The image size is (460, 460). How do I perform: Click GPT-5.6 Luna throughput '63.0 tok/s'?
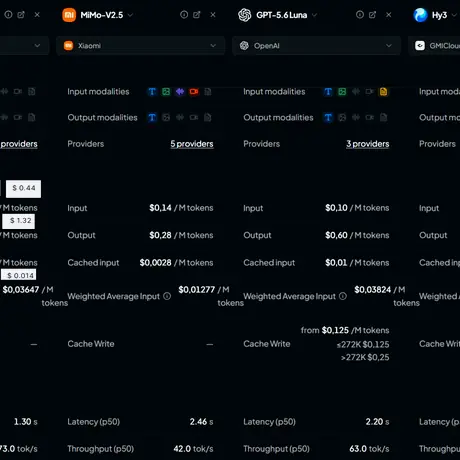[x=369, y=449]
